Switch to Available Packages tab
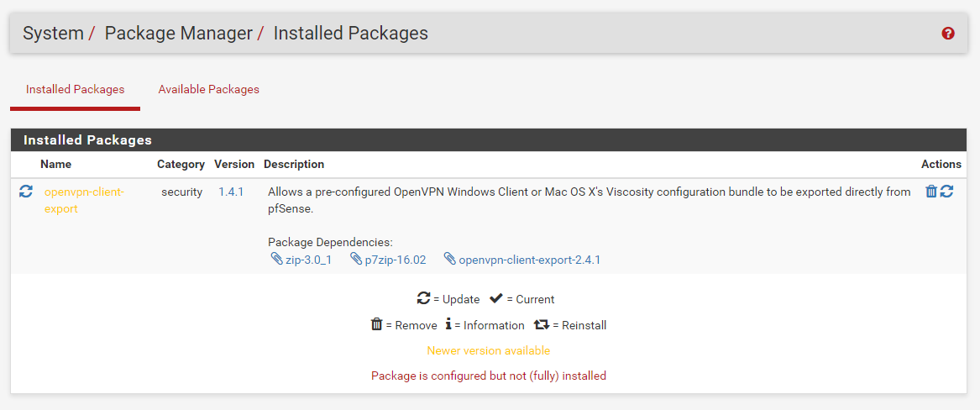 pyautogui.click(x=208, y=89)
